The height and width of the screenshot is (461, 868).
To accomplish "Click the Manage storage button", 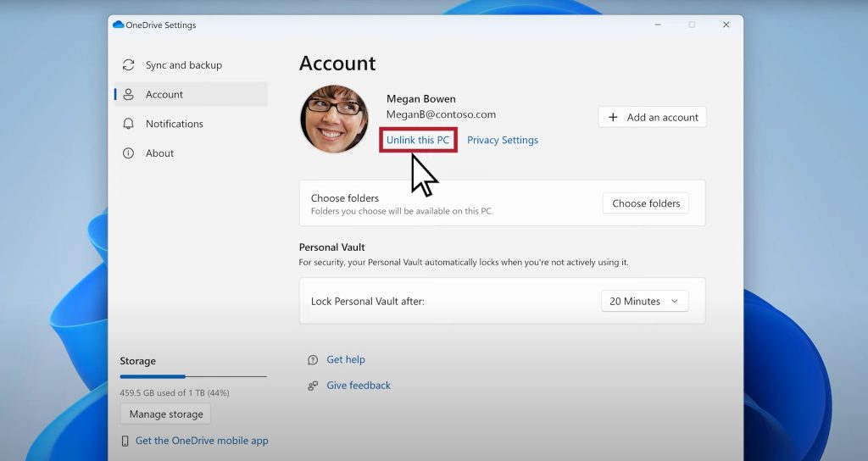I will point(165,414).
